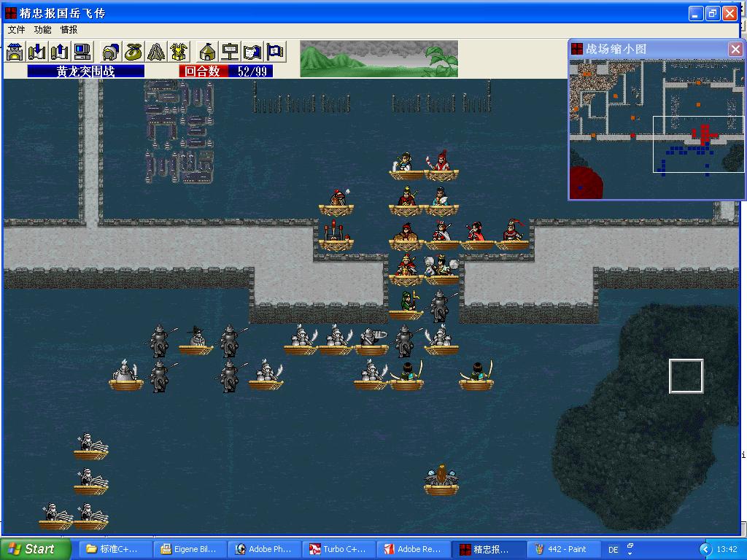Viewport: 747px width, 560px height.
Task: Click the gray campfire toolbar icon
Action: coord(156,52)
